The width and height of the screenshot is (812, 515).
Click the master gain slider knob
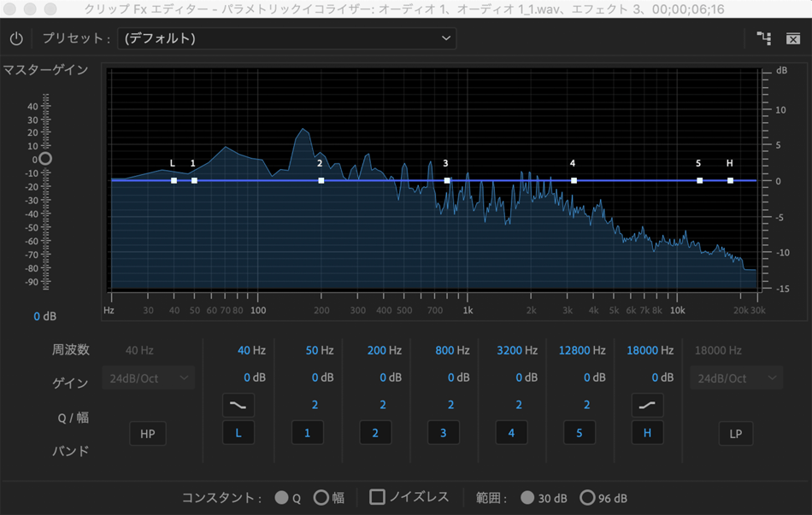[45, 159]
